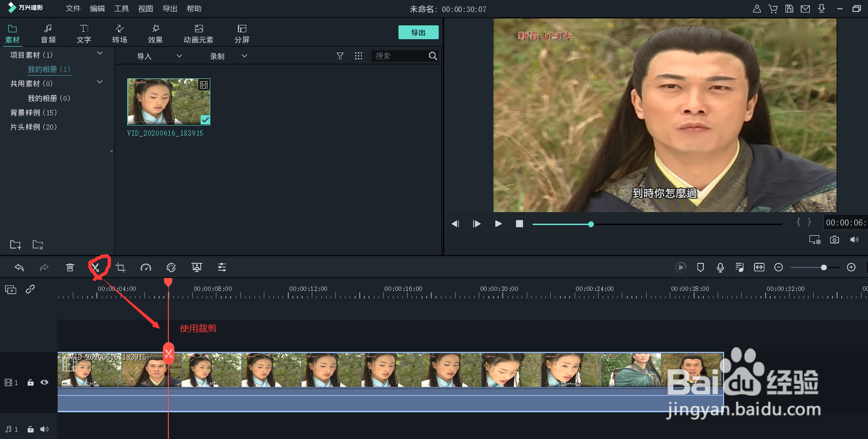Open the 导出 menu in menu bar

170,9
